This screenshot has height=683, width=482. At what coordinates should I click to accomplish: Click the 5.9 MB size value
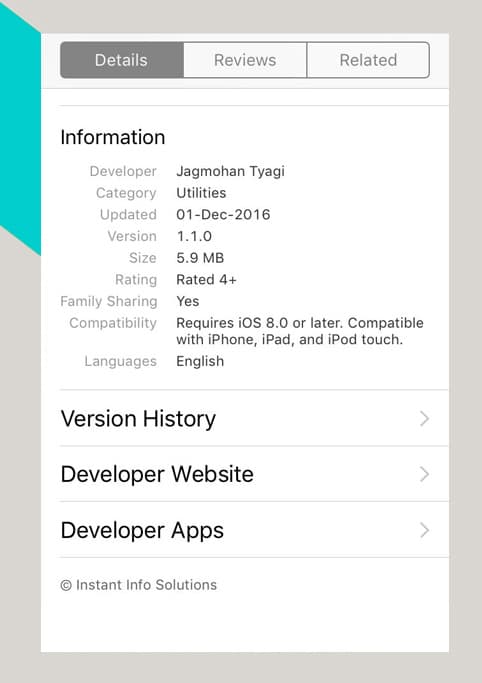[x=200, y=258]
